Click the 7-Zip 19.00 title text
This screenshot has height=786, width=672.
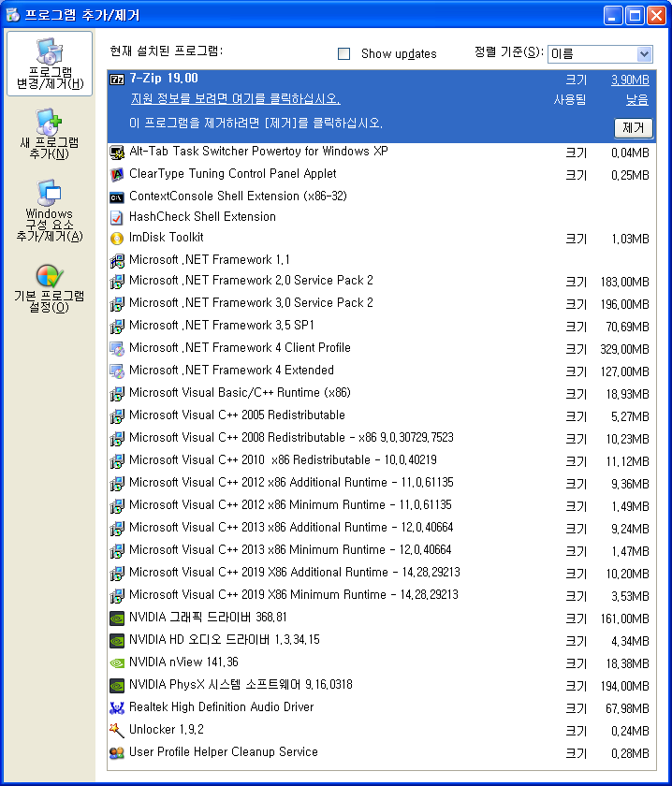(164, 79)
